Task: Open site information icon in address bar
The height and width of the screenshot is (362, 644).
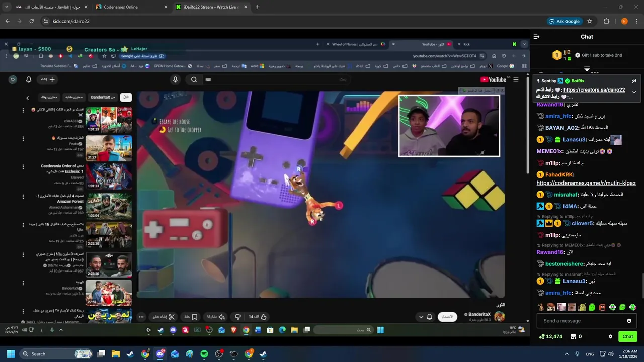Action: click(x=46, y=21)
